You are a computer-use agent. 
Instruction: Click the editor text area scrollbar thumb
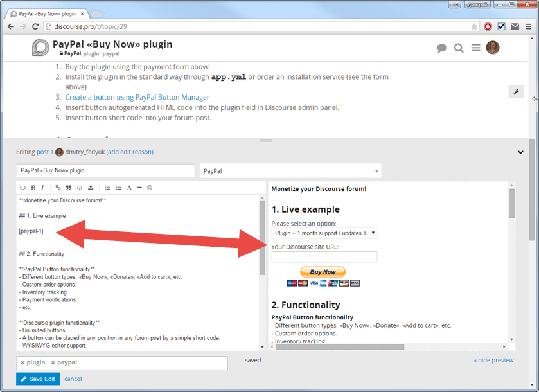pyautogui.click(x=262, y=238)
